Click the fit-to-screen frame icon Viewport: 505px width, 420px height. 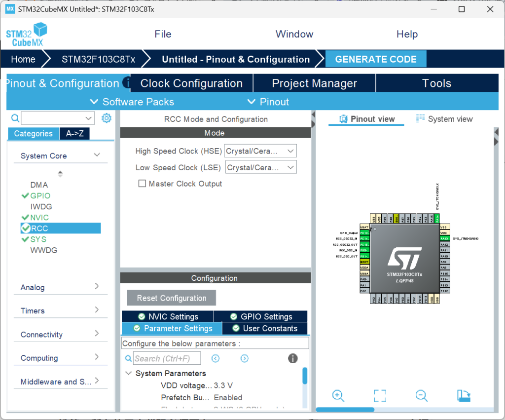(379, 395)
